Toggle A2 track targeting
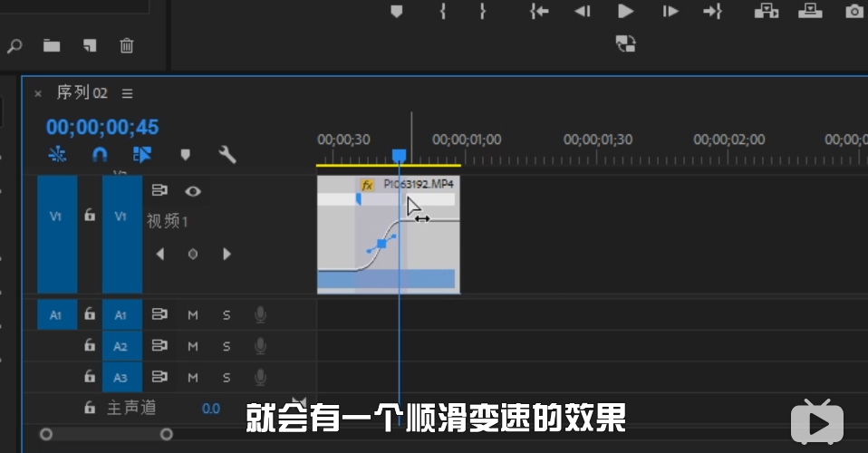868x453 pixels. click(x=122, y=346)
